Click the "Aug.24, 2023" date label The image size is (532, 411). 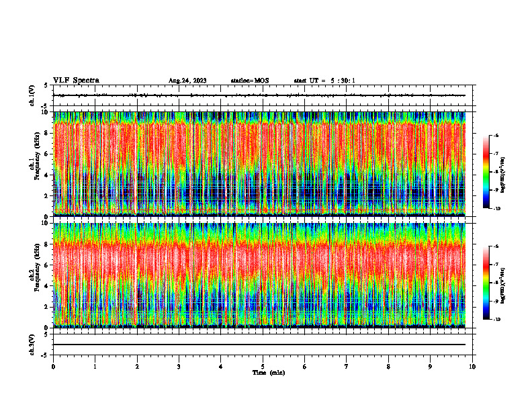click(187, 81)
